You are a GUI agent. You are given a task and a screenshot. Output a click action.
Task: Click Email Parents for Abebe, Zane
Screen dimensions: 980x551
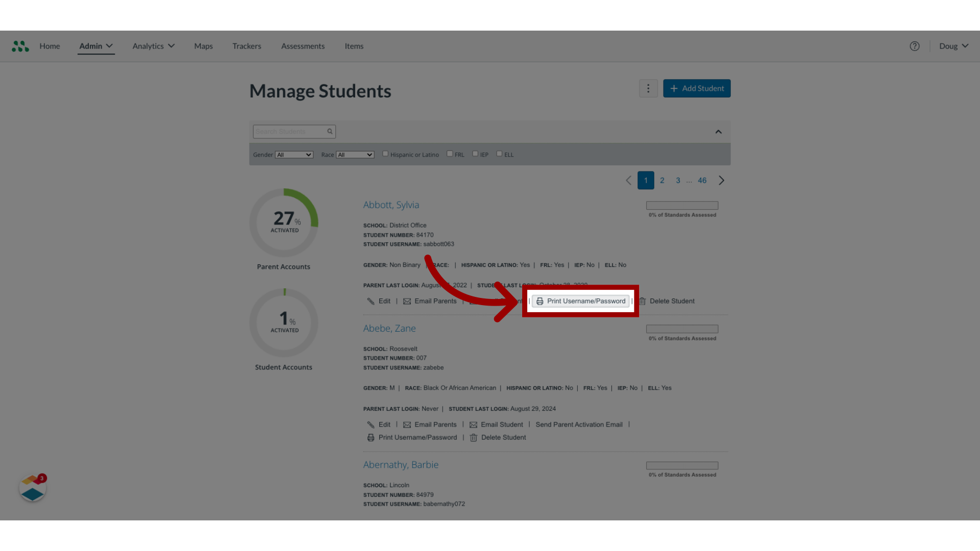[x=435, y=425]
